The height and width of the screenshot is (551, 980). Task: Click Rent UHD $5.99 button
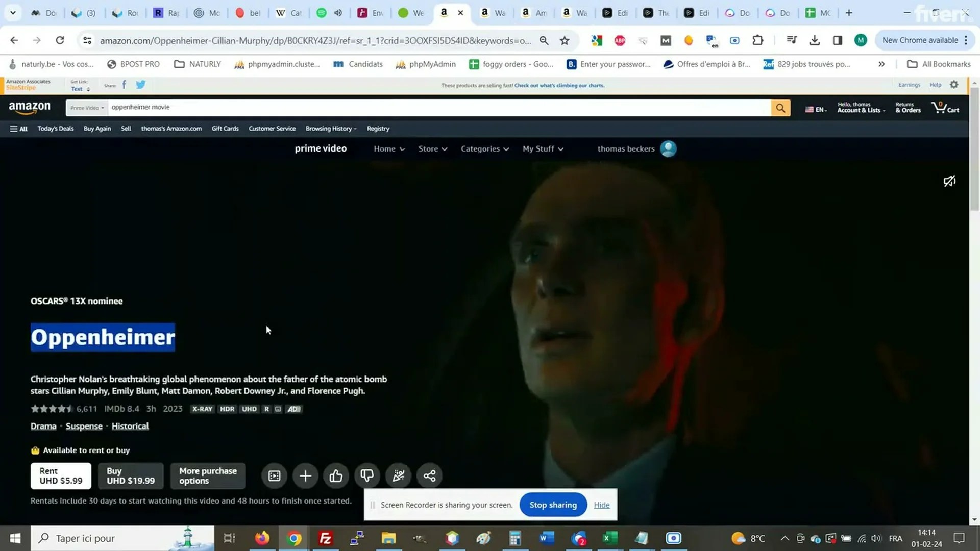(61, 475)
